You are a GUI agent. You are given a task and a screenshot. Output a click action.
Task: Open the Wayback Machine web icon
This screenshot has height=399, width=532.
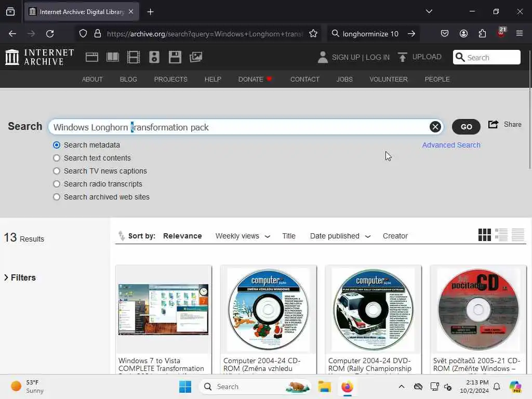[x=91, y=57]
